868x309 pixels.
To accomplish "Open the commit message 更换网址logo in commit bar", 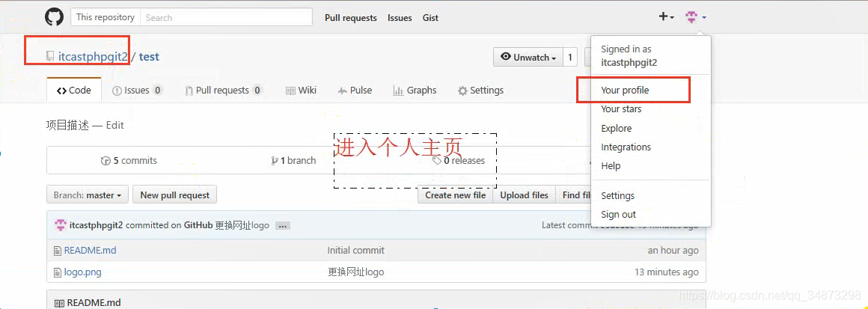I will [x=242, y=225].
